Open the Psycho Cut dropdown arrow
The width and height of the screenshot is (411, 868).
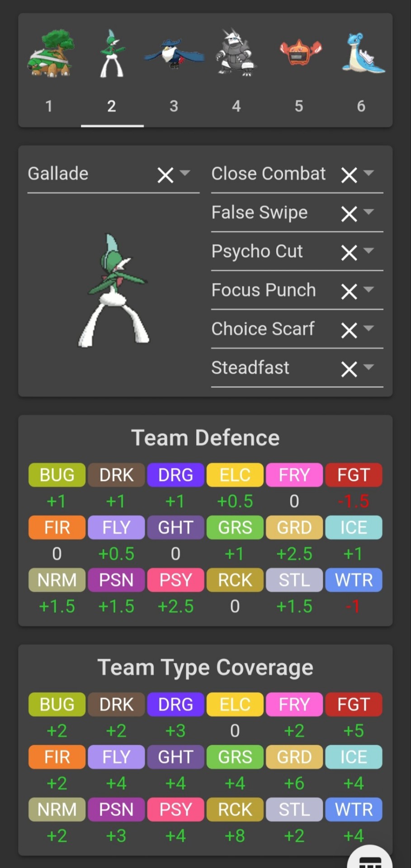click(x=368, y=250)
